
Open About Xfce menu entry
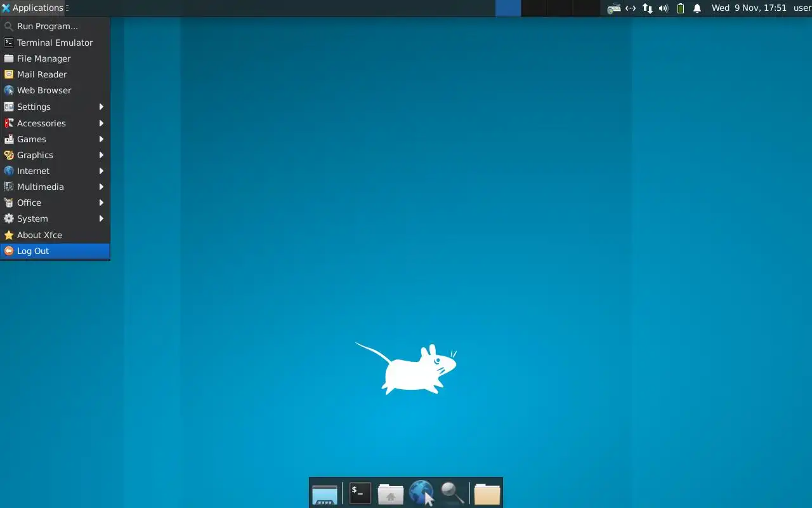click(x=55, y=235)
